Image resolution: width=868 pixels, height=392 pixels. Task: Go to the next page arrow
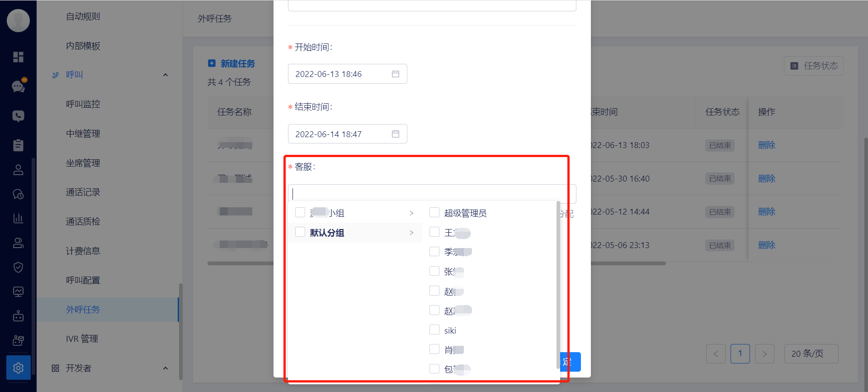(x=764, y=354)
